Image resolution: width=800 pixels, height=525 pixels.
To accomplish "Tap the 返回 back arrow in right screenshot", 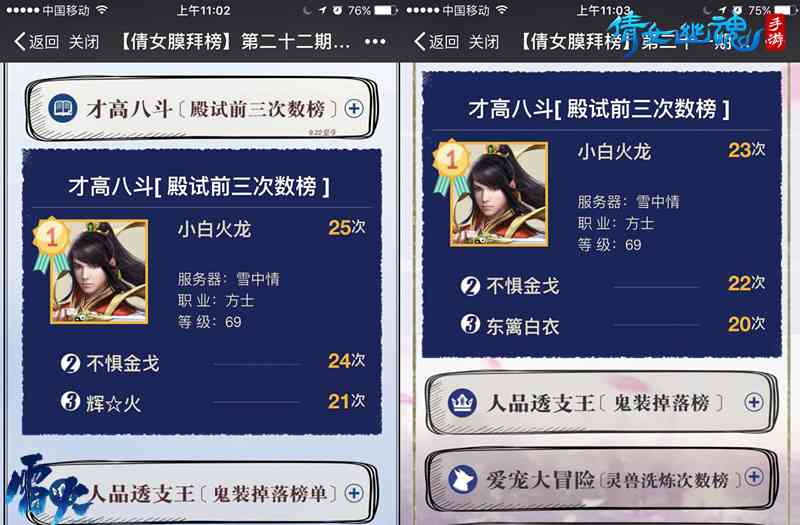I will coord(437,41).
